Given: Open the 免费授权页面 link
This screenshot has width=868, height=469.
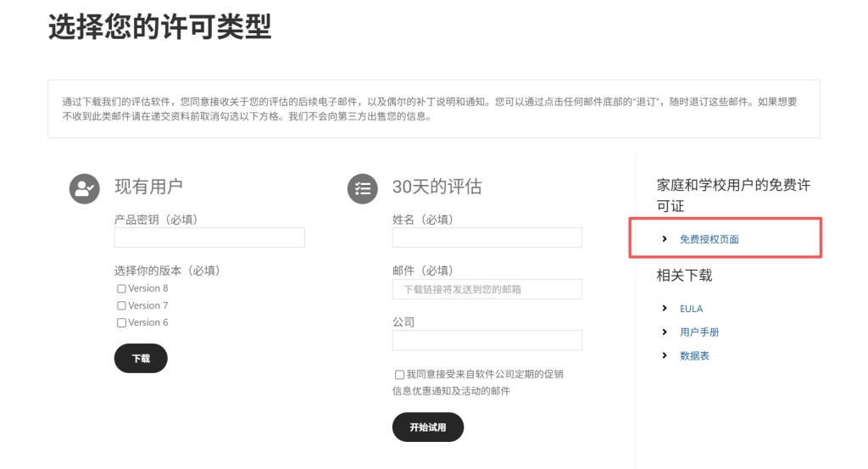Looking at the screenshot, I should pyautogui.click(x=709, y=239).
